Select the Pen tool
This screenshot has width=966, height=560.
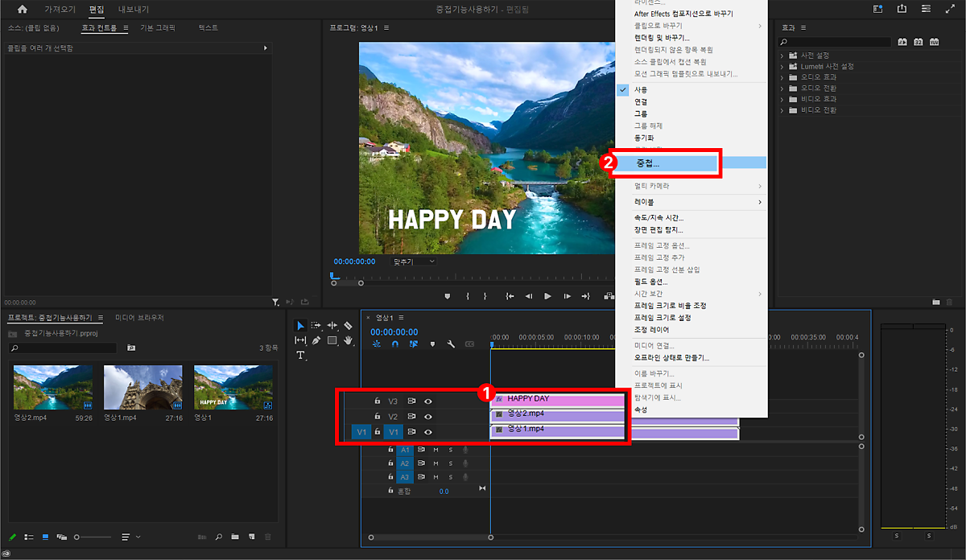pyautogui.click(x=316, y=340)
